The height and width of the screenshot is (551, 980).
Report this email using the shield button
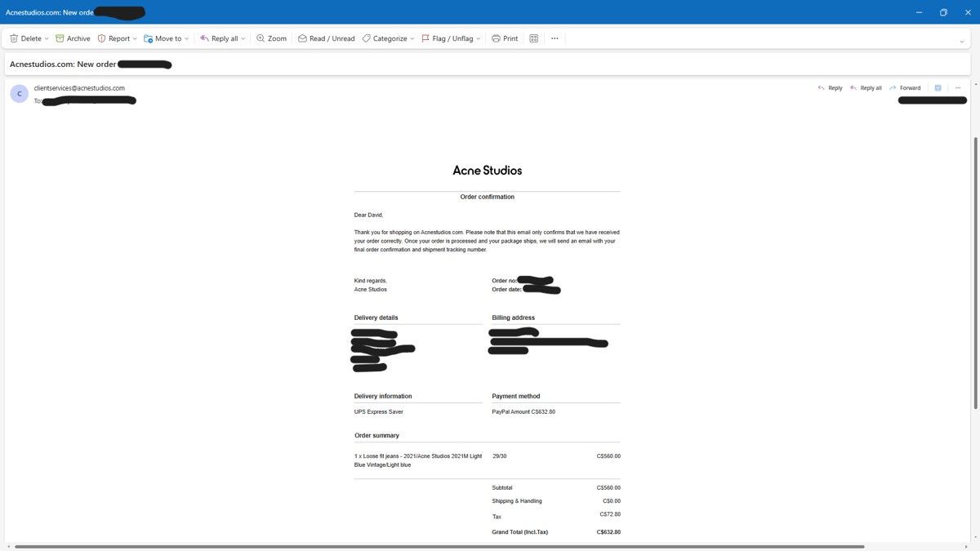click(114, 38)
